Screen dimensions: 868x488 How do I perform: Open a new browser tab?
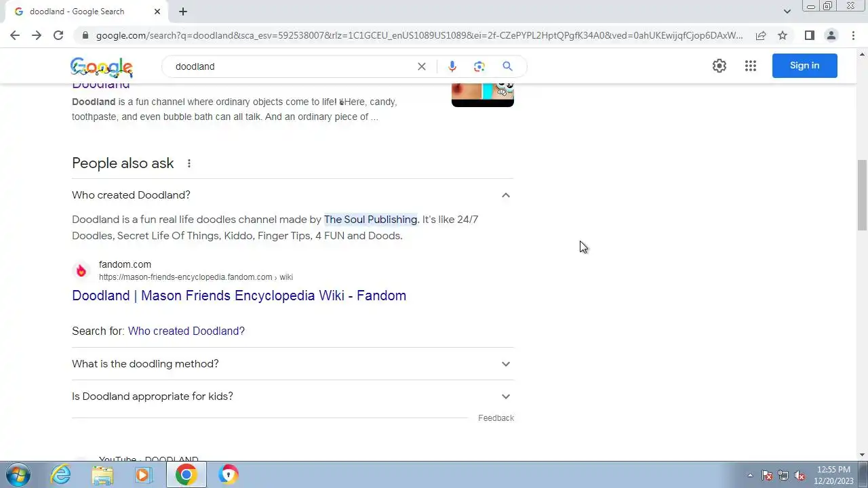pyautogui.click(x=183, y=12)
